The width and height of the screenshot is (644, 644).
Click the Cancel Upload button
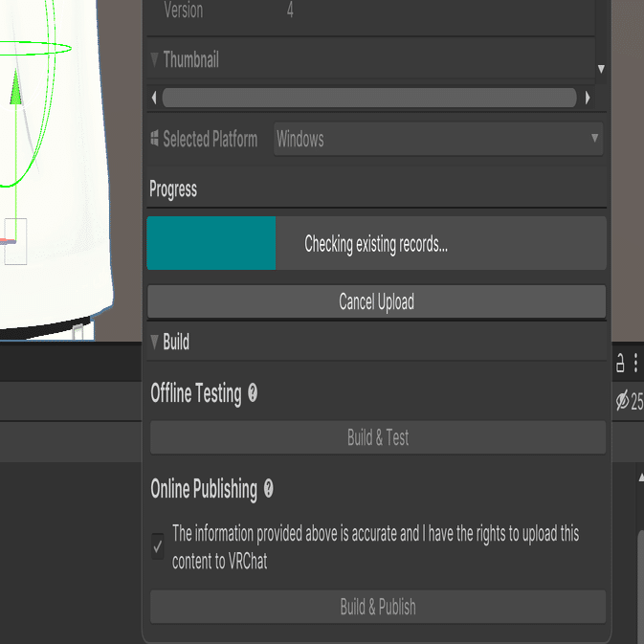[376, 301]
